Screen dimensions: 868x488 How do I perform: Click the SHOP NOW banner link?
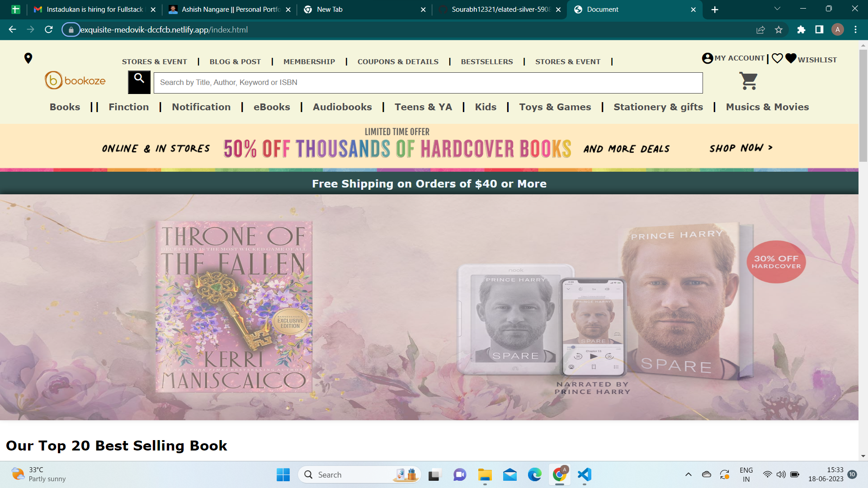[x=741, y=148]
